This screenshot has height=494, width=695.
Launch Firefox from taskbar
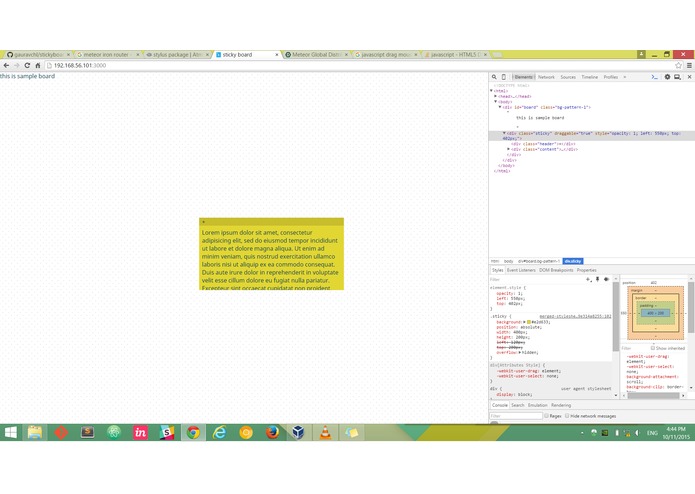coord(272,432)
